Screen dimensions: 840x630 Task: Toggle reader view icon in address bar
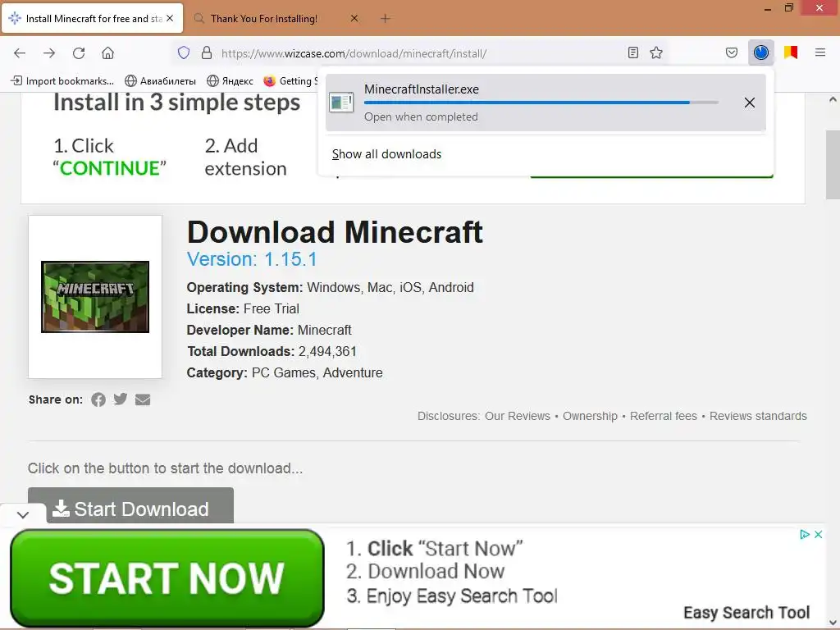click(632, 52)
